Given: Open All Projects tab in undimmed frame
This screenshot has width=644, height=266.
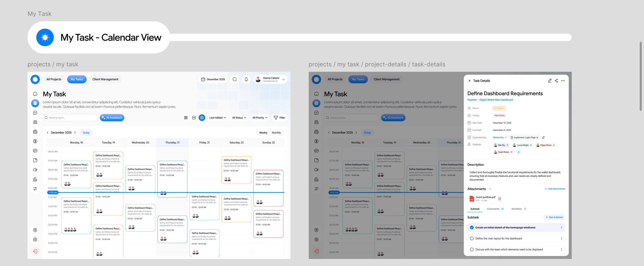Looking at the screenshot, I should (x=54, y=79).
